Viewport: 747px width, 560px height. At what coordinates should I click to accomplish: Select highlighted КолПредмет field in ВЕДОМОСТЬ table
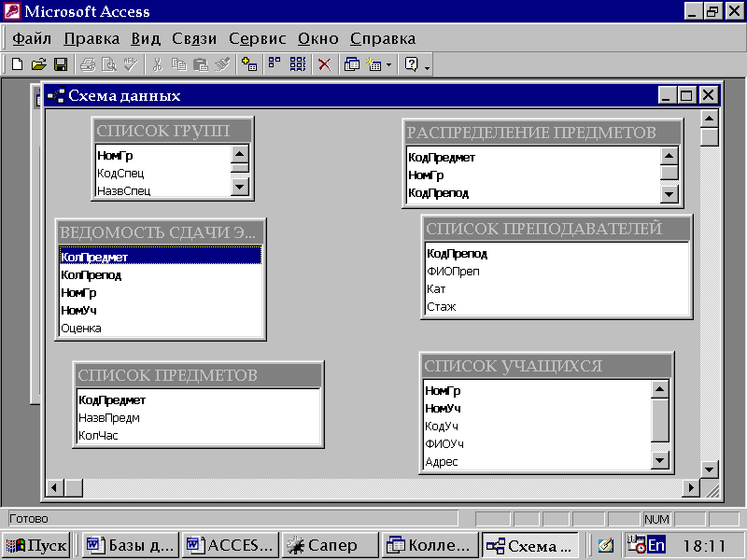point(161,258)
